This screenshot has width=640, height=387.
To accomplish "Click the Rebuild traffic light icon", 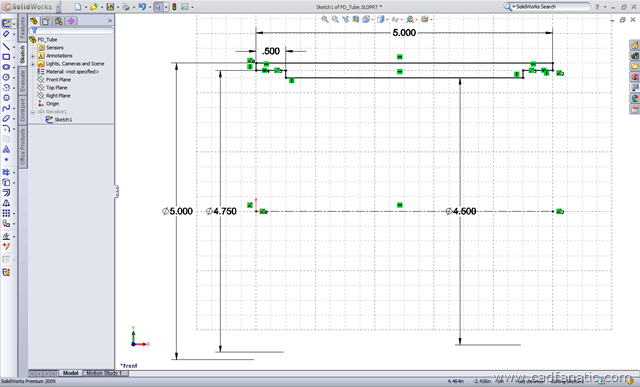I will [x=174, y=7].
